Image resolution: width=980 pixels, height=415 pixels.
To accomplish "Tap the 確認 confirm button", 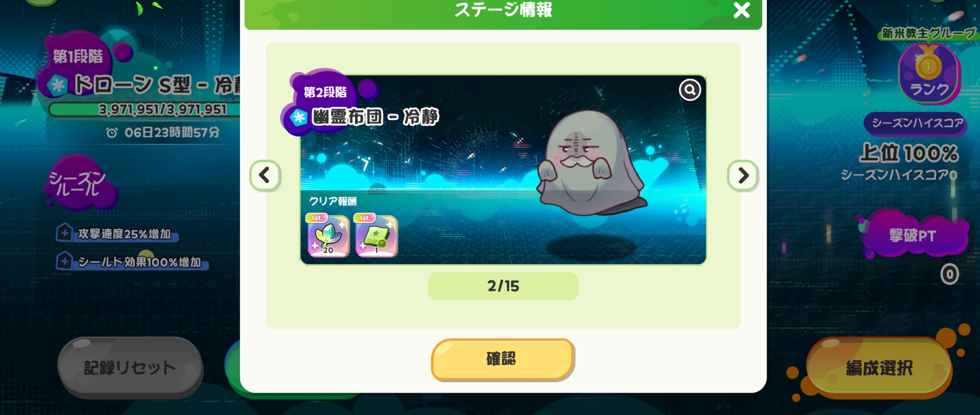I will [502, 359].
